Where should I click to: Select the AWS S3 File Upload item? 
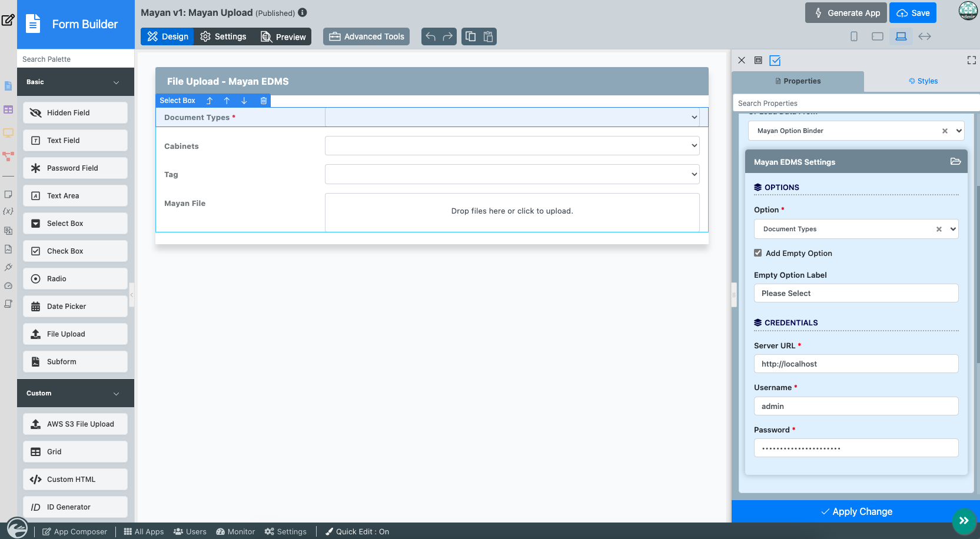click(75, 424)
